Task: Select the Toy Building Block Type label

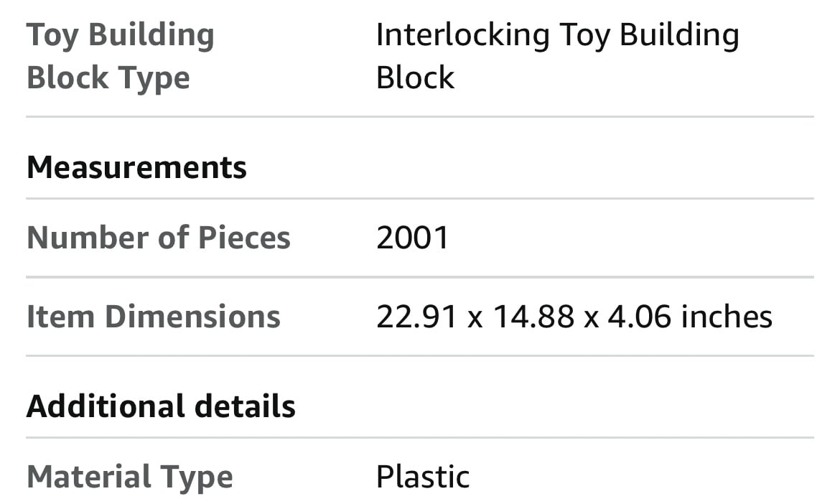Action: [121, 56]
